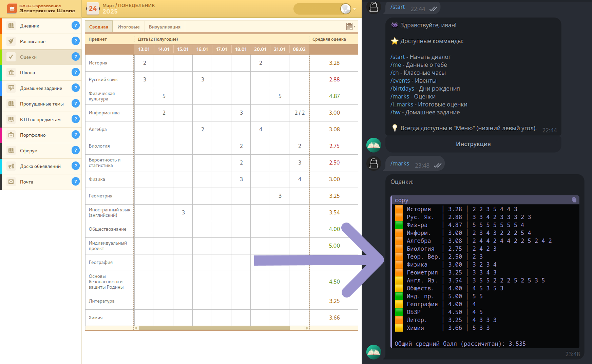
Task: Click the Общий средний балл line
Action: tap(460, 344)
